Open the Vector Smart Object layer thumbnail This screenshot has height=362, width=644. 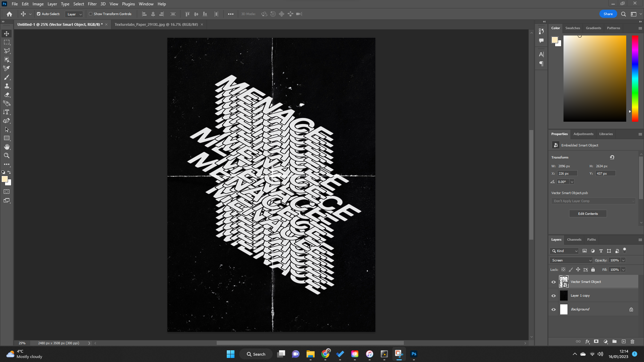tap(564, 282)
